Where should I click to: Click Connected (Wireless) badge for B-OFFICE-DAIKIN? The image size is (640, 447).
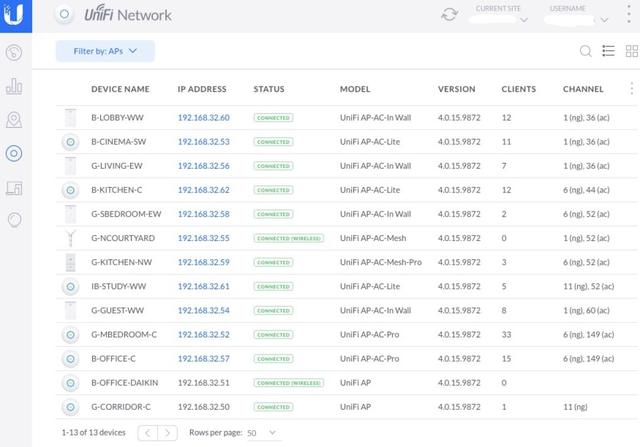click(x=289, y=383)
